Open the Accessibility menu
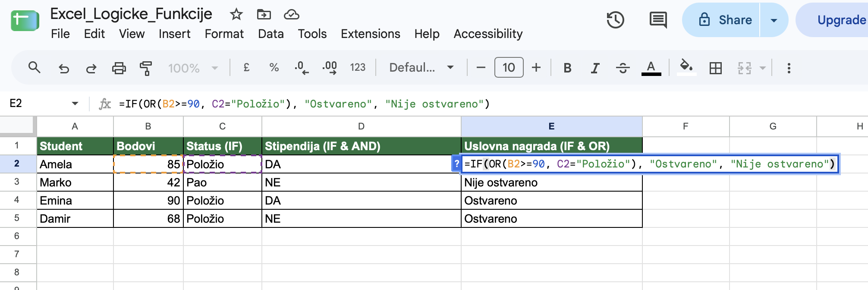 488,34
